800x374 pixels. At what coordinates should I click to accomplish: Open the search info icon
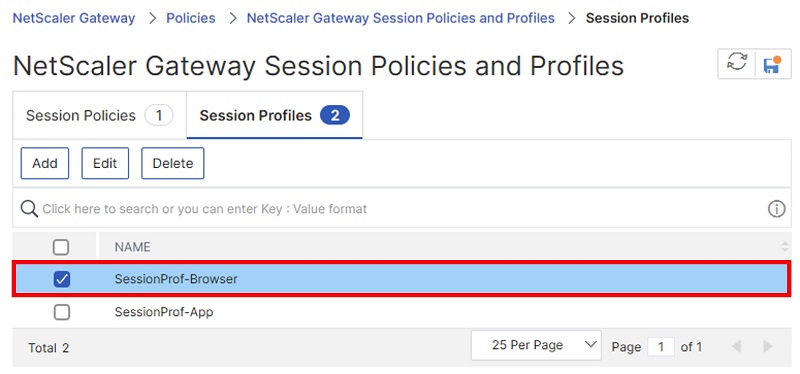777,209
